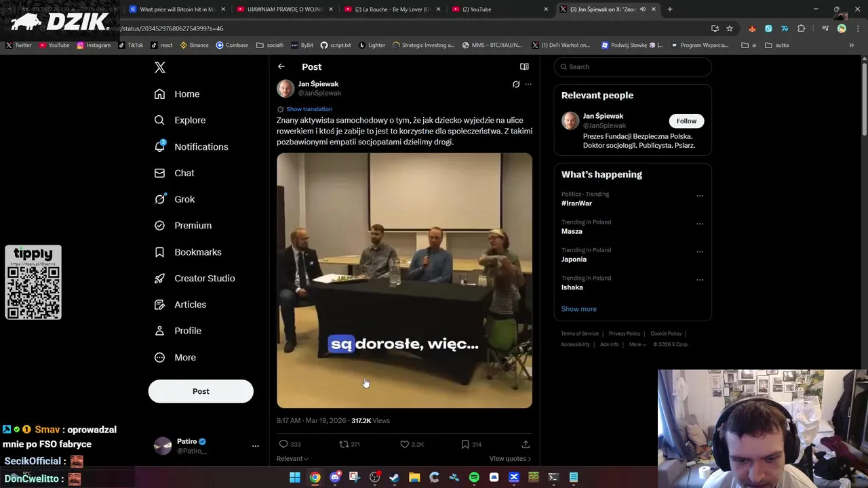
Task: Bookmark this page with the star icon
Action: point(730,28)
